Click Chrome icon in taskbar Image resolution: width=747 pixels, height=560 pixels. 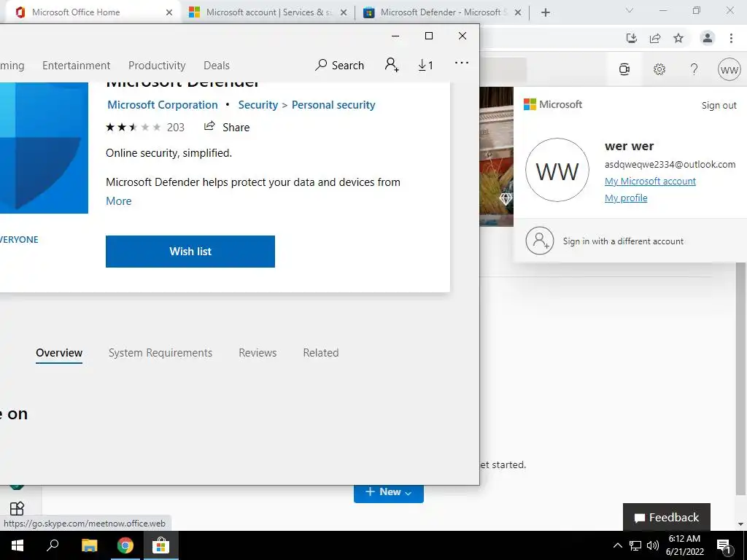125,545
